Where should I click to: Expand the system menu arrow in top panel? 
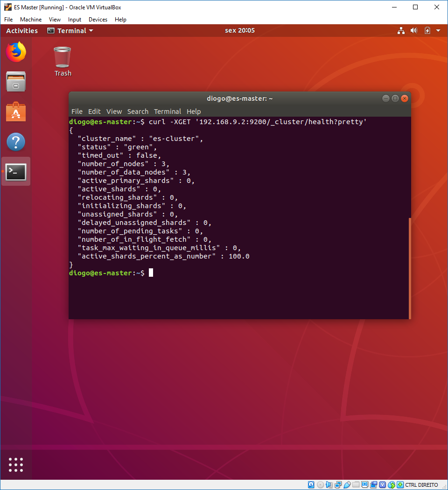click(438, 31)
